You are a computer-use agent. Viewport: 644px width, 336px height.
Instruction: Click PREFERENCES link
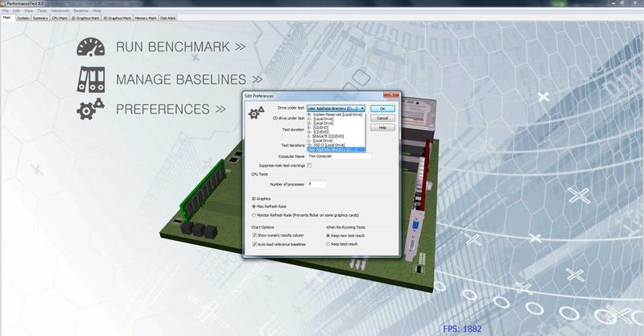(x=171, y=109)
